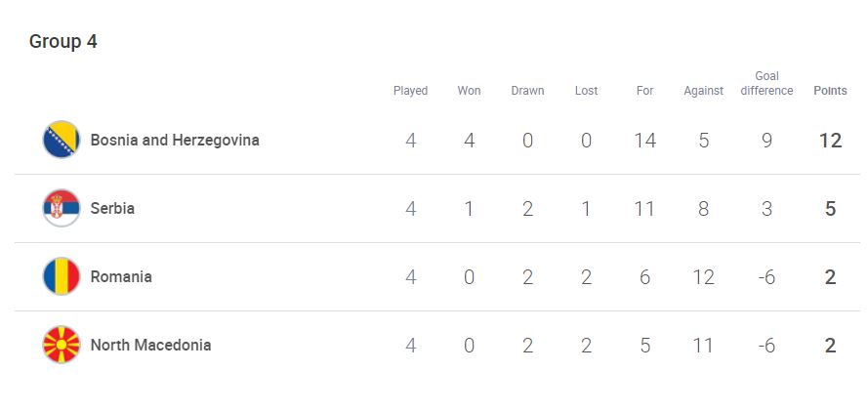The image size is (868, 412).
Task: Click the For column header
Action: click(645, 91)
